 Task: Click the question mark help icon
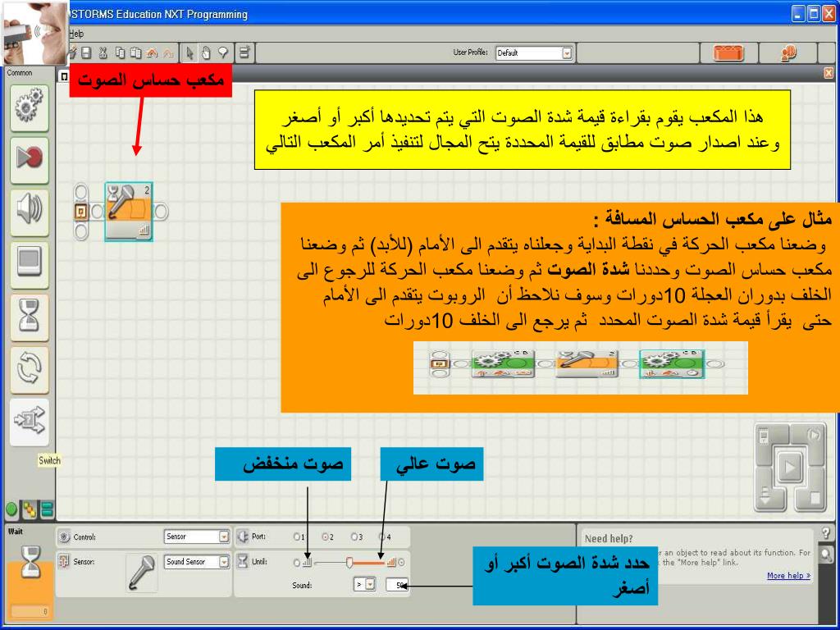pyautogui.click(x=826, y=532)
